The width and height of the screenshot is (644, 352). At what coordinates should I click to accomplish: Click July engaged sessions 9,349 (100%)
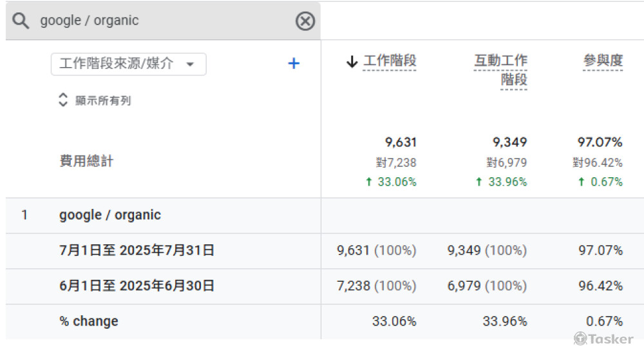[487, 250]
